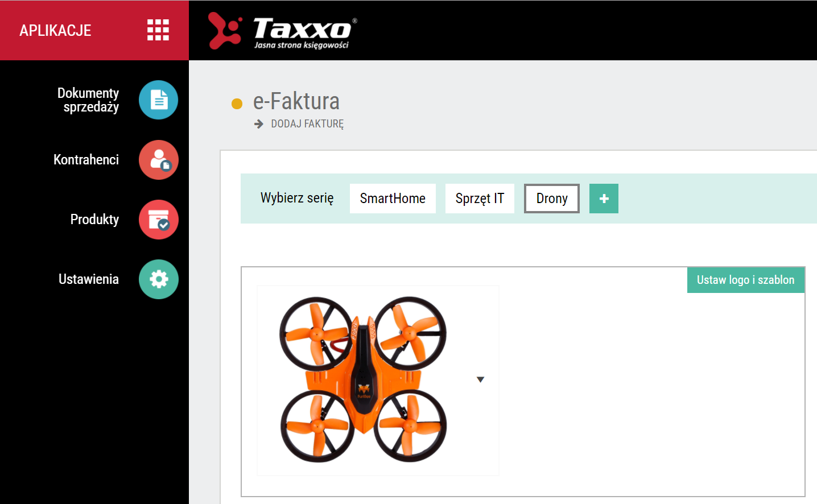Click the Taxxo logo
The image size is (817, 504).
[283, 31]
